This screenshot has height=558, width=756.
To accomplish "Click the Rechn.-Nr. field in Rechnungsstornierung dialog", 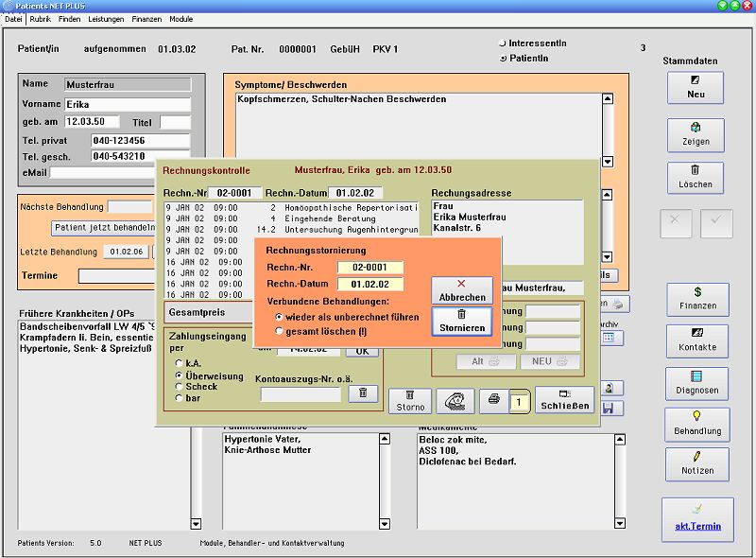I will pos(369,268).
